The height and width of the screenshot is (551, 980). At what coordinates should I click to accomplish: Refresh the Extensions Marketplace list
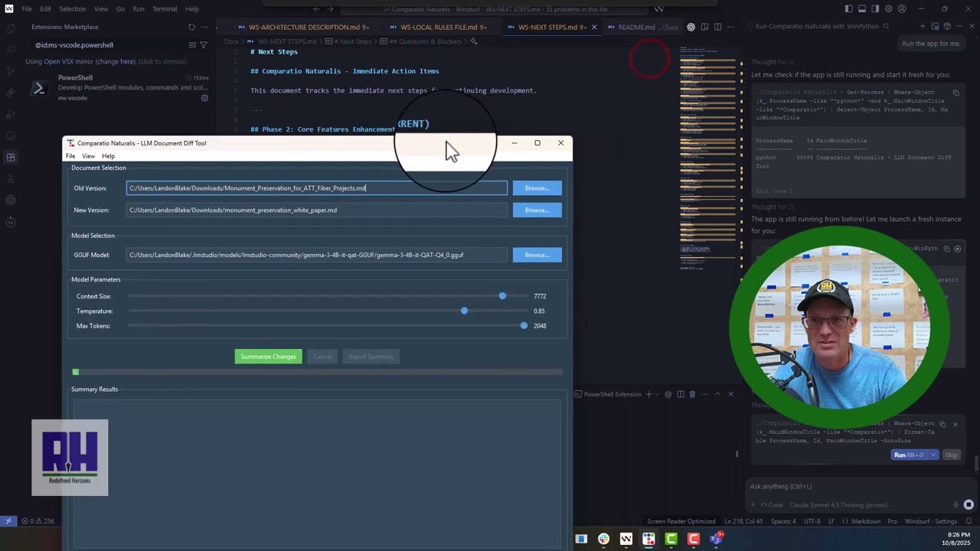click(191, 27)
